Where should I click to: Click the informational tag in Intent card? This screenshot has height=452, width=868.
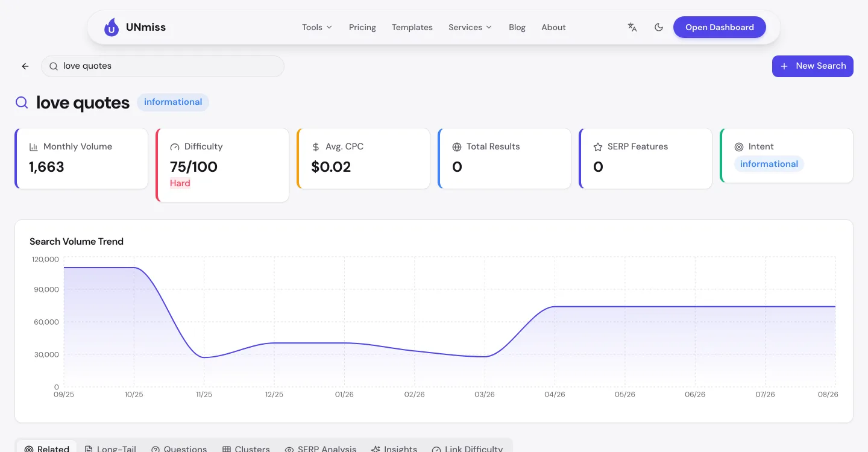coord(769,164)
